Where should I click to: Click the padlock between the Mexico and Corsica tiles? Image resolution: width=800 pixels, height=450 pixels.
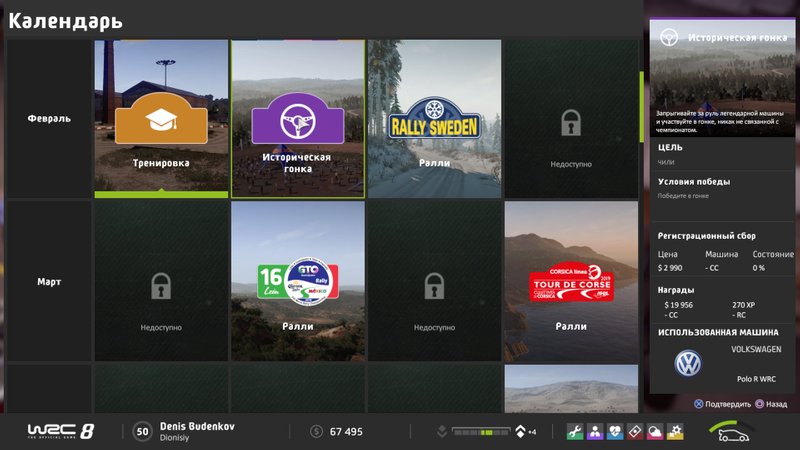pyautogui.click(x=434, y=286)
